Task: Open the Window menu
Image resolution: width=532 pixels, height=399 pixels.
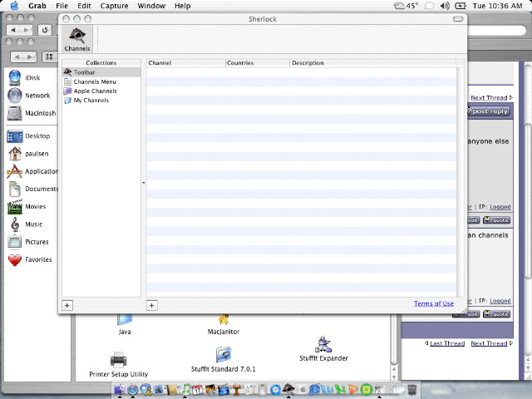Action: (151, 6)
